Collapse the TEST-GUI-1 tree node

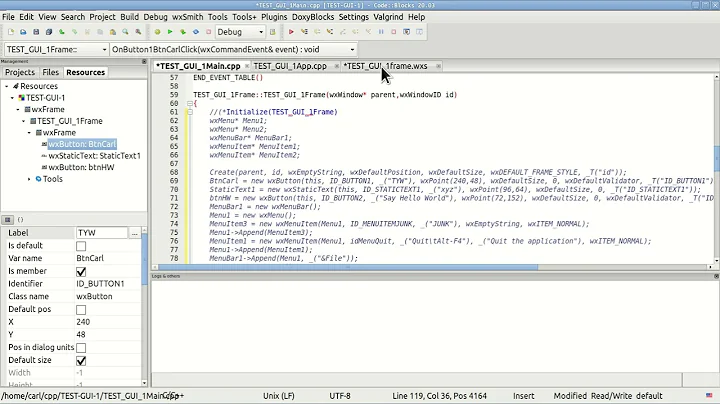point(12,98)
